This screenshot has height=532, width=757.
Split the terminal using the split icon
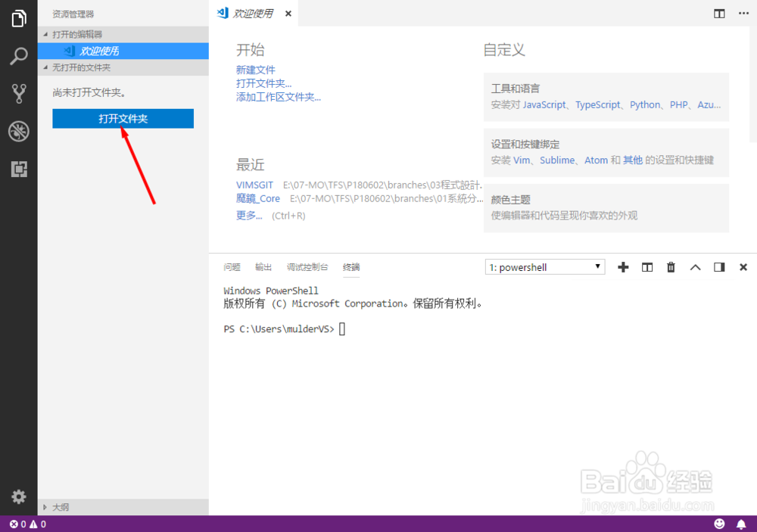click(x=646, y=266)
